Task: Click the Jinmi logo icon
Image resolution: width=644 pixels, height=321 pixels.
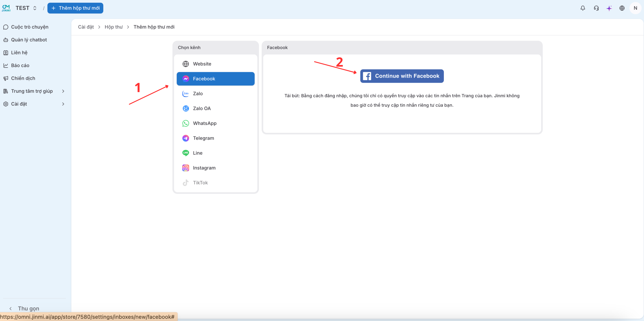Action: click(x=6, y=8)
